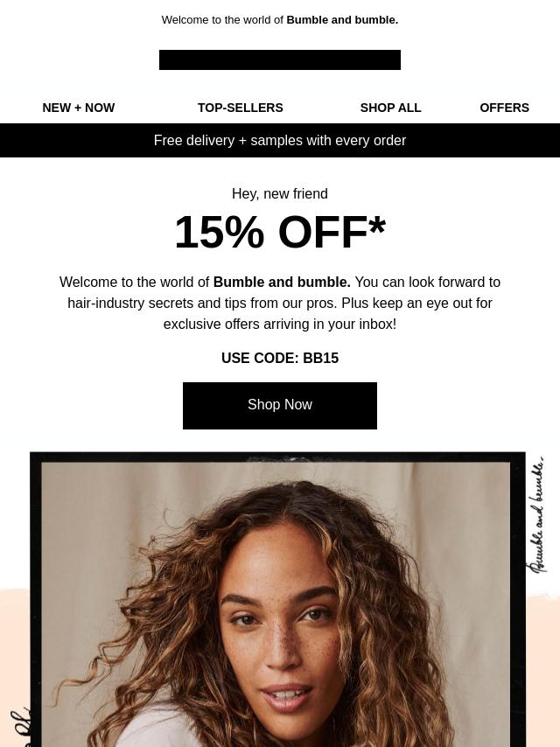Click the Shop Now button
The image size is (560, 747).
(x=280, y=405)
